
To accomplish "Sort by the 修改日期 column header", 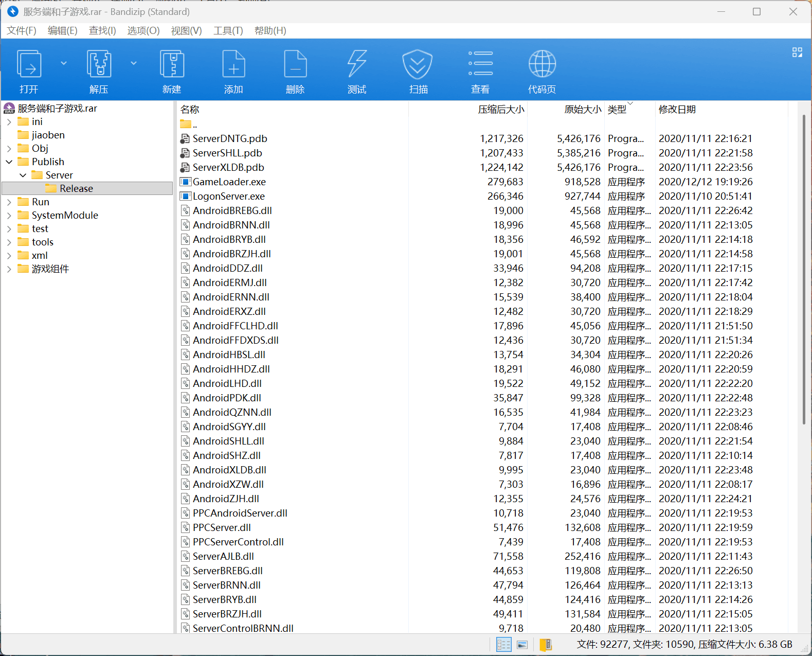I will click(x=677, y=109).
